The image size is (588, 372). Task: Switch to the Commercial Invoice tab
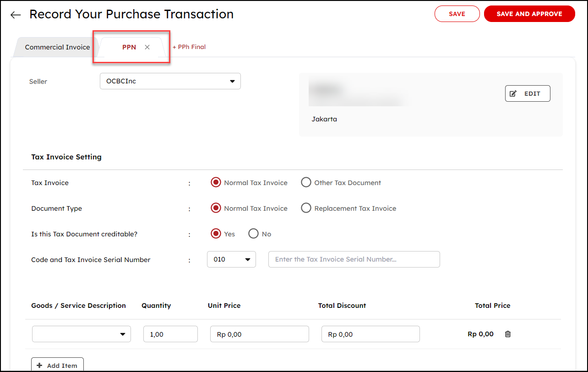57,47
